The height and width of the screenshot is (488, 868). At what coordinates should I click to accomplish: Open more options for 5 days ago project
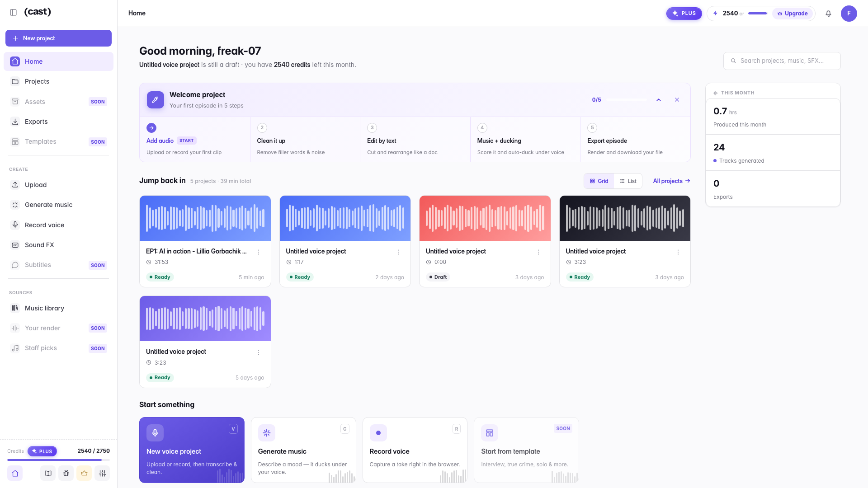tap(259, 352)
